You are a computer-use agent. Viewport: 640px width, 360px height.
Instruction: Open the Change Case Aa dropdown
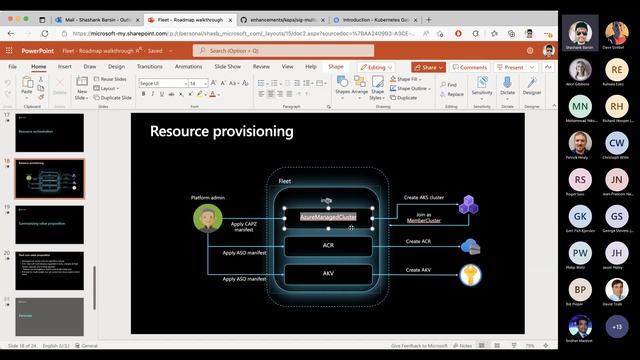[233, 83]
